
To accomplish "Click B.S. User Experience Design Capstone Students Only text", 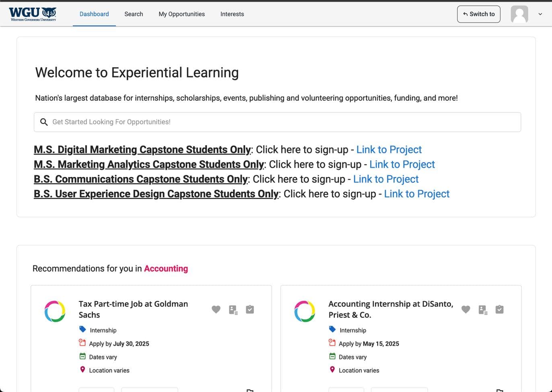I will coord(157,194).
